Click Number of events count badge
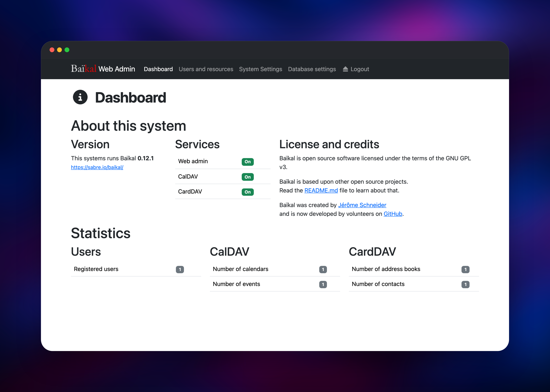Image resolution: width=550 pixels, height=392 pixels. pos(323,284)
